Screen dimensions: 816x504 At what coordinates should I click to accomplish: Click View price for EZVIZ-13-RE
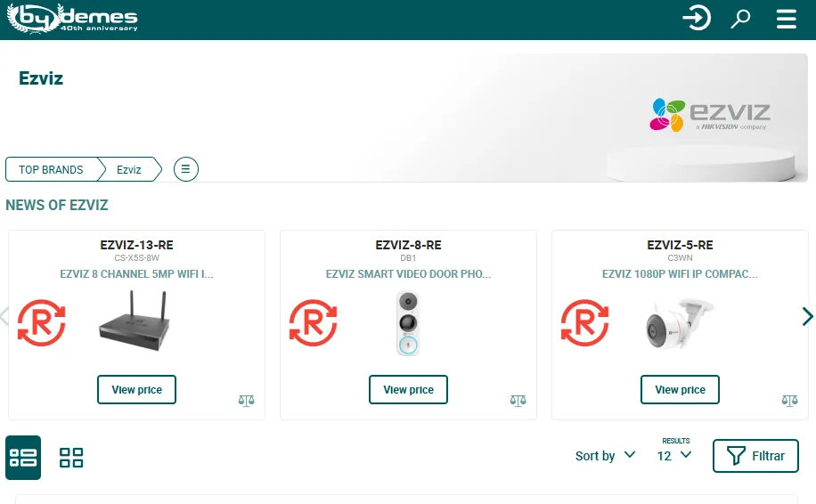click(x=136, y=390)
